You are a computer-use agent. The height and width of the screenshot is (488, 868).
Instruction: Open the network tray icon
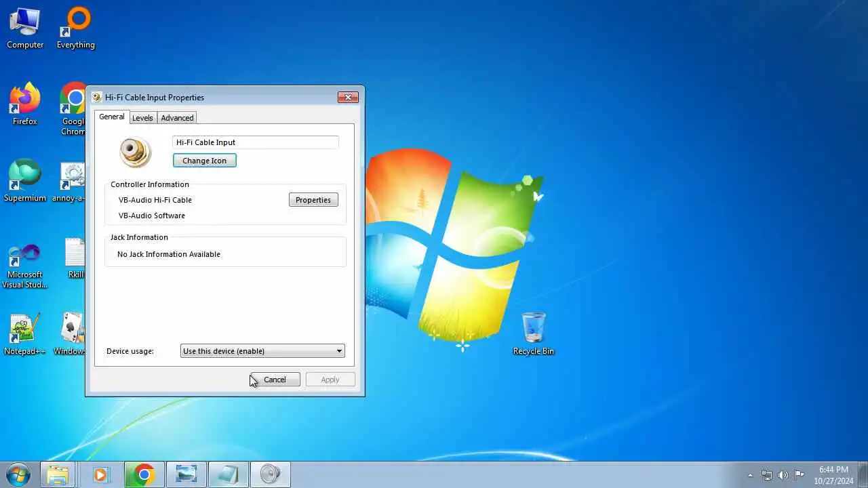pyautogui.click(x=767, y=475)
